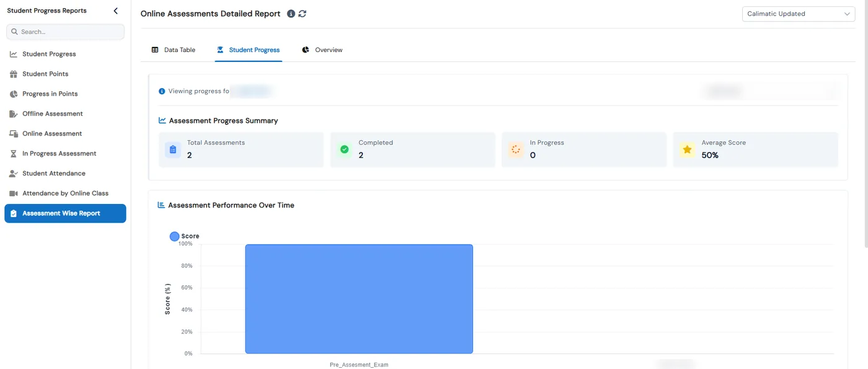Click the Completed green check icon
The image size is (868, 369).
344,149
